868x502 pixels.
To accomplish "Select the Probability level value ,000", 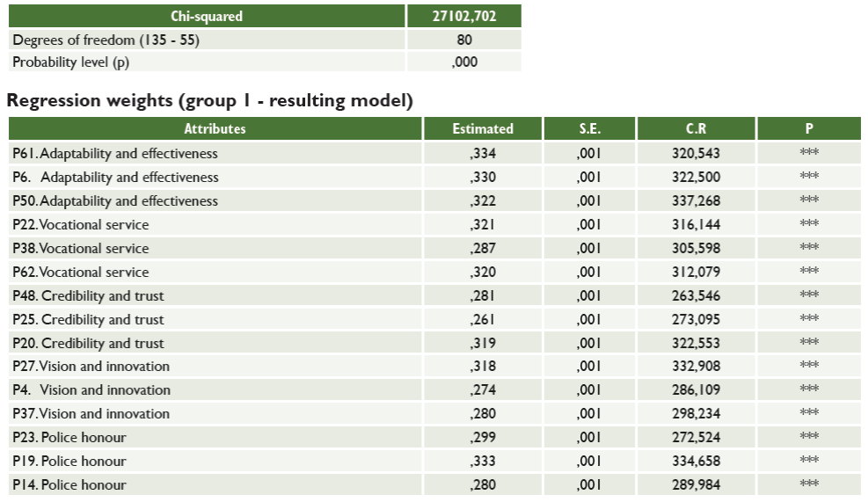I will click(464, 62).
